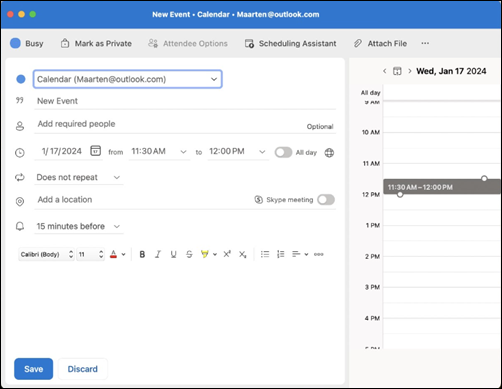The height and width of the screenshot is (389, 502).
Task: Open the alignment dropdown arrow
Action: [306, 255]
